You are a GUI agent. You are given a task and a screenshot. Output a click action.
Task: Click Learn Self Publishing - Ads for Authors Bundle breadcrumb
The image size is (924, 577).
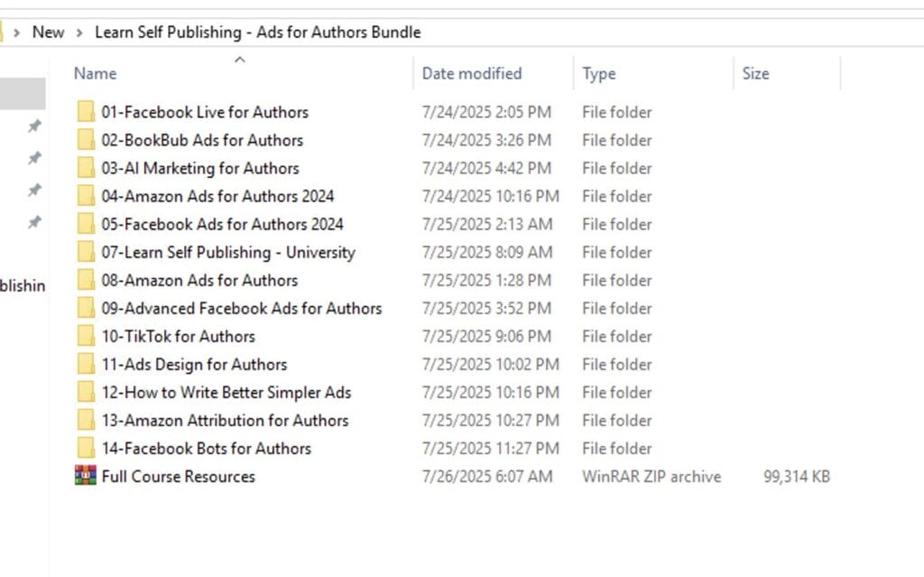pos(257,33)
